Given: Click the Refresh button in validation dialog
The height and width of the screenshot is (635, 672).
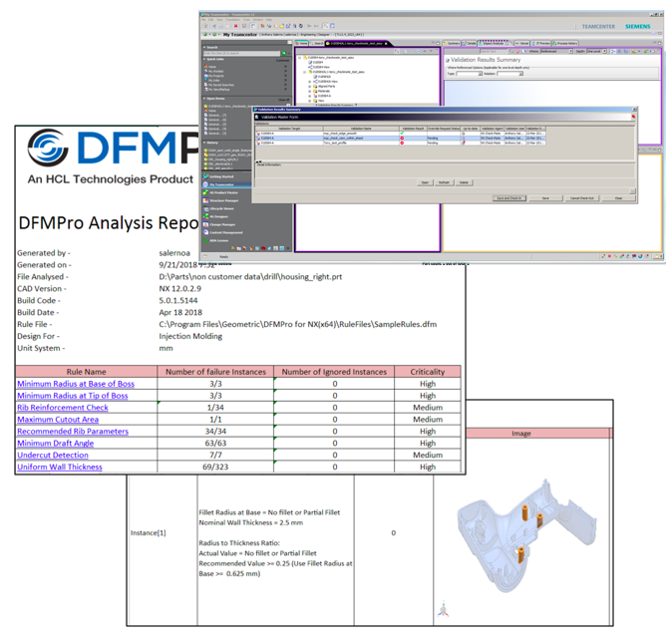Looking at the screenshot, I should 444,182.
